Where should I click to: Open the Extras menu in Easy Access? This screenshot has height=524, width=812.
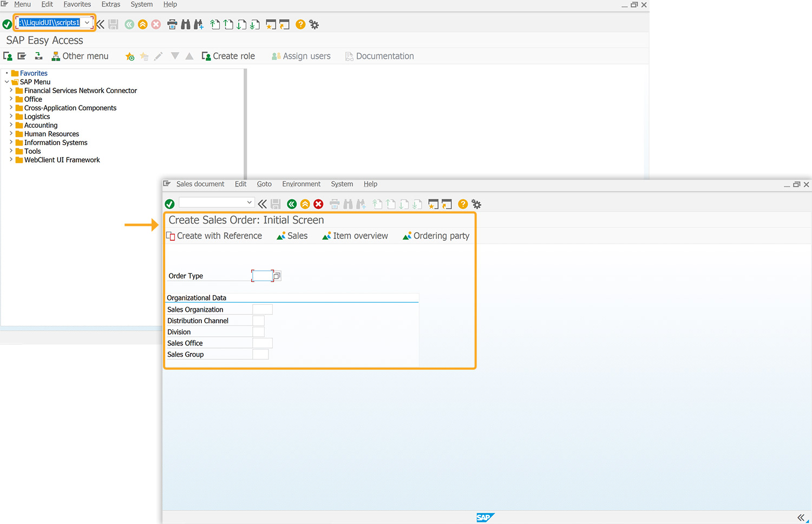[111, 4]
